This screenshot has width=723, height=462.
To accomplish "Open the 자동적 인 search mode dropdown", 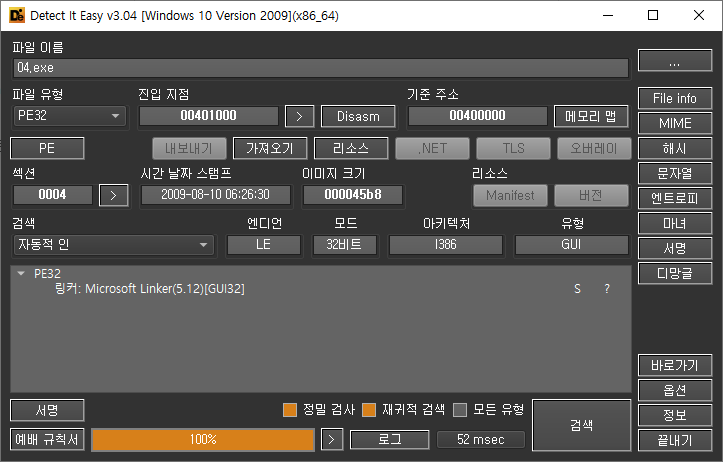I will click(114, 245).
